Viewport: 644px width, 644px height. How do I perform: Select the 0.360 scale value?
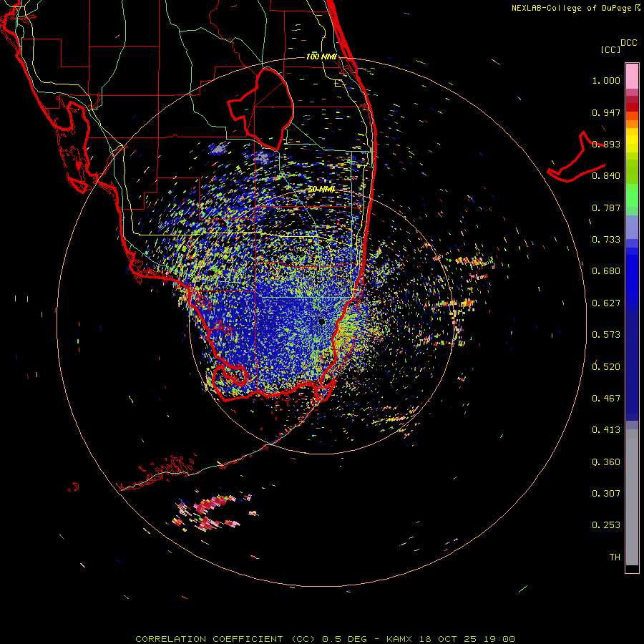pos(606,462)
